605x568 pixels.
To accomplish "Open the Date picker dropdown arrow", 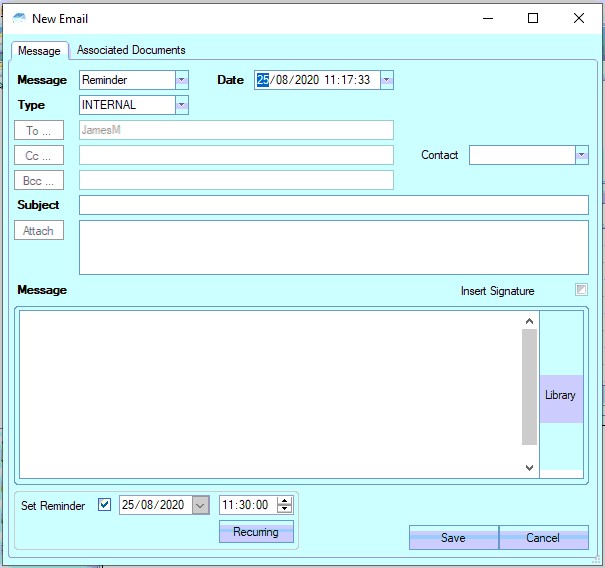I will pos(387,80).
